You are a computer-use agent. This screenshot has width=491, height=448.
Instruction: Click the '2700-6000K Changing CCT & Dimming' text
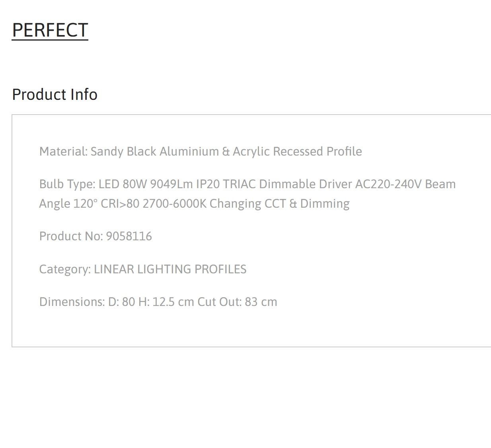[246, 204]
